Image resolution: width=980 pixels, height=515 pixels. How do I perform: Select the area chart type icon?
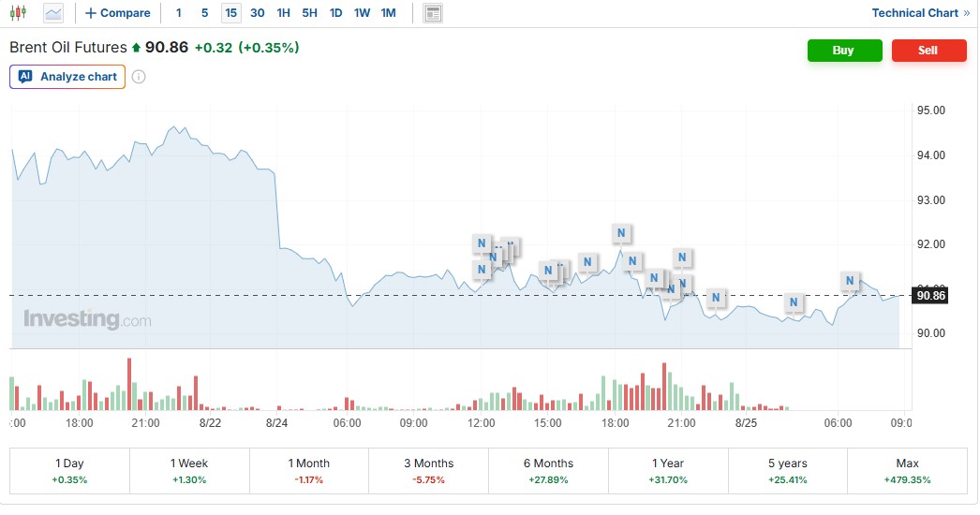click(53, 13)
